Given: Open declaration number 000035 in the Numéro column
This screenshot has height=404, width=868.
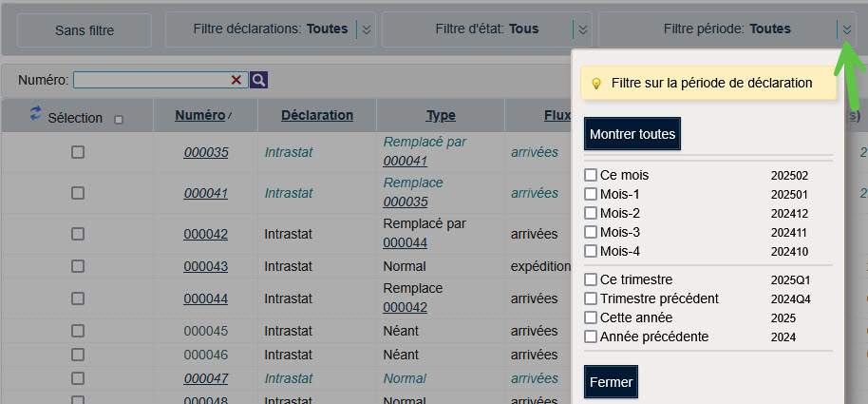Looking at the screenshot, I should pyautogui.click(x=206, y=152).
